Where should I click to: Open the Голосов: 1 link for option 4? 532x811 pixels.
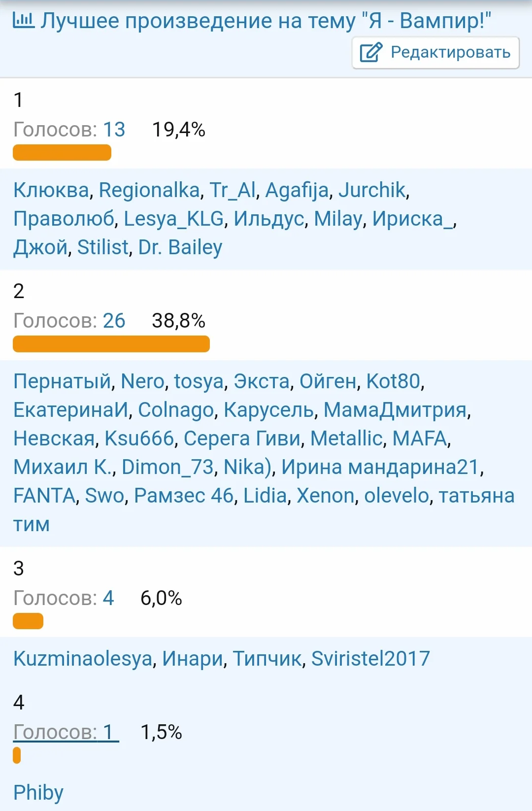66,732
